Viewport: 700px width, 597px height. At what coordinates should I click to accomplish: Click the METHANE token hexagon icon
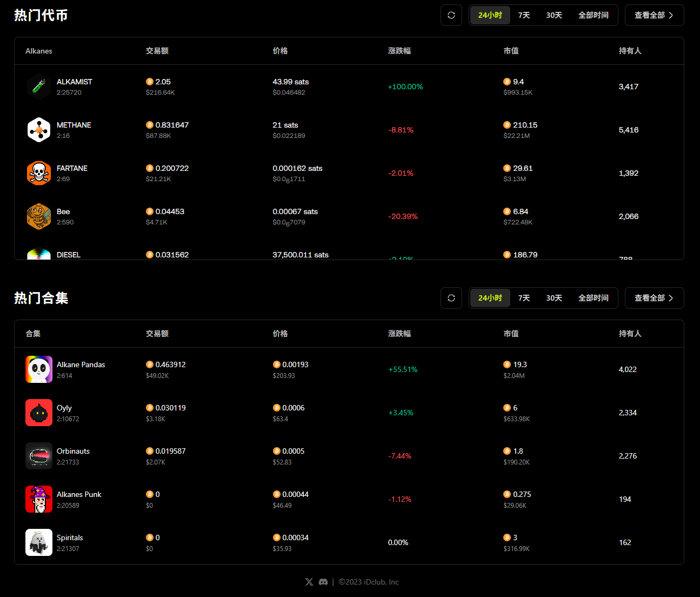39,130
